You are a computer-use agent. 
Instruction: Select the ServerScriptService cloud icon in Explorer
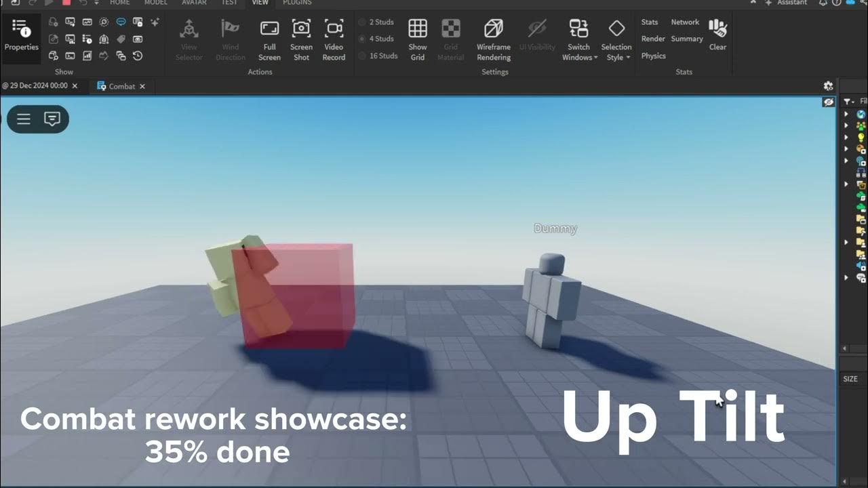(x=861, y=196)
